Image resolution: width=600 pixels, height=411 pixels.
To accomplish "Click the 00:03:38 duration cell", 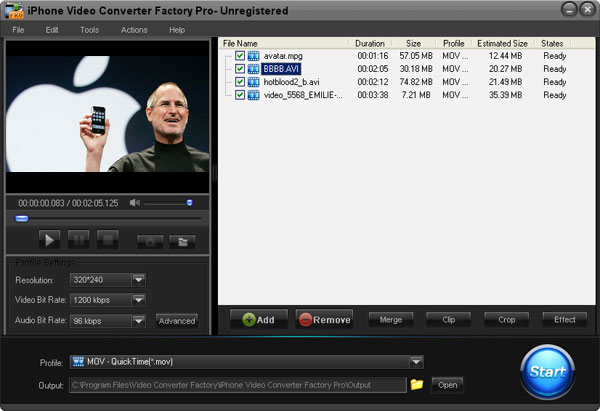I will [x=373, y=95].
